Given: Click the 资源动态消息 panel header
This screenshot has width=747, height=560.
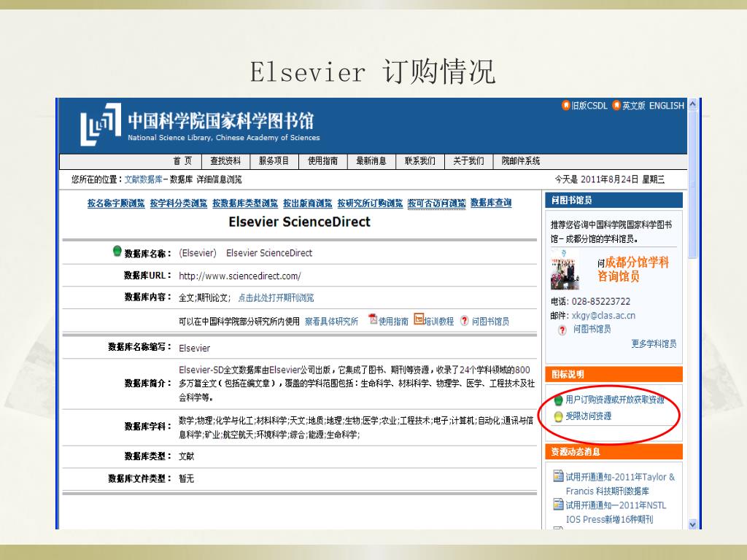Looking at the screenshot, I should pos(614,451).
